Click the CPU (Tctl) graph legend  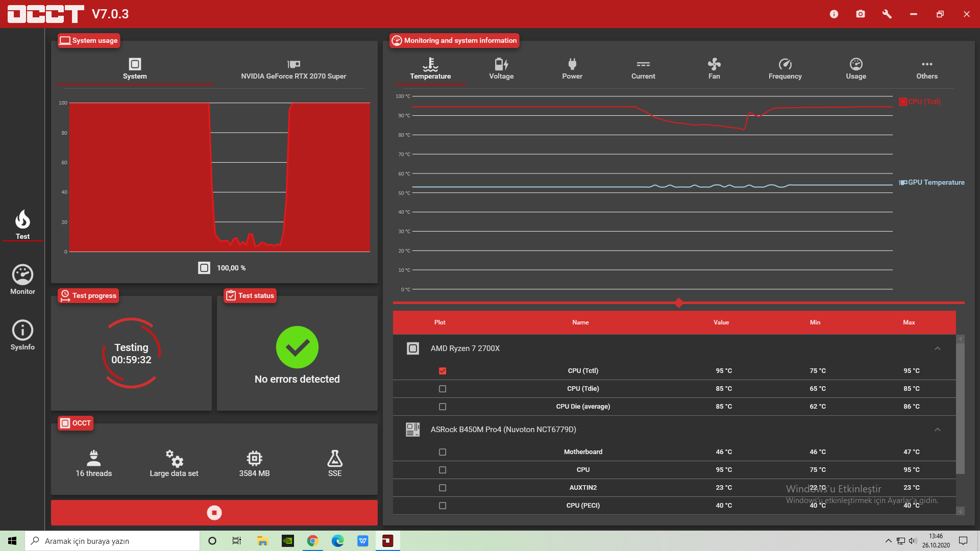coord(920,102)
